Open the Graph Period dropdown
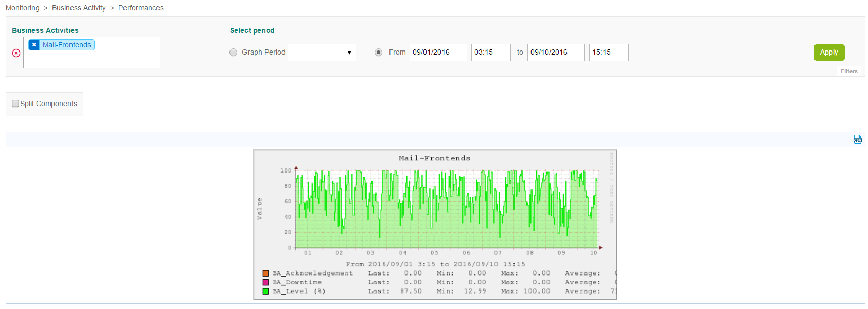Screen dimensions: 868x309 point(322,53)
